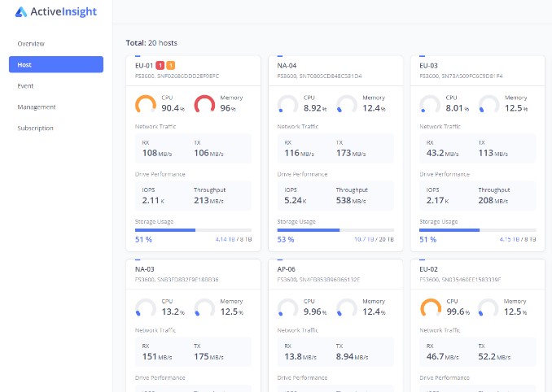Click the EU-02 orange CPU gauge

(x=430, y=307)
